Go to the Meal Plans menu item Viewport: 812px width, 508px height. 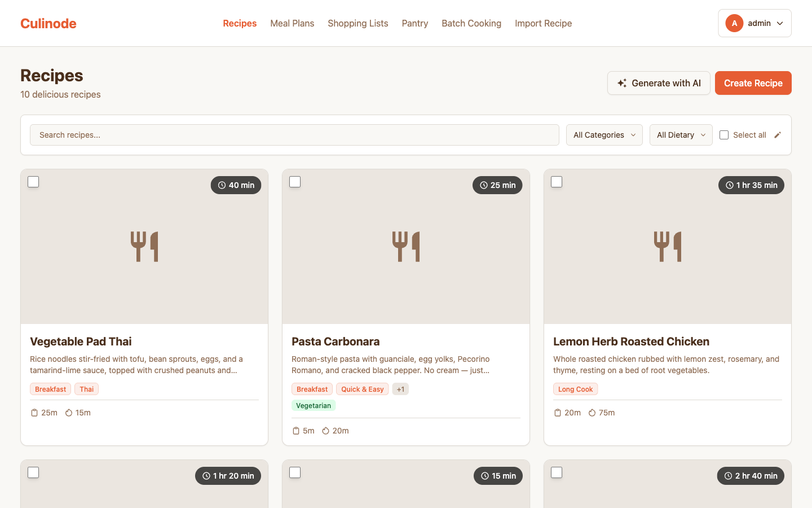click(x=292, y=23)
